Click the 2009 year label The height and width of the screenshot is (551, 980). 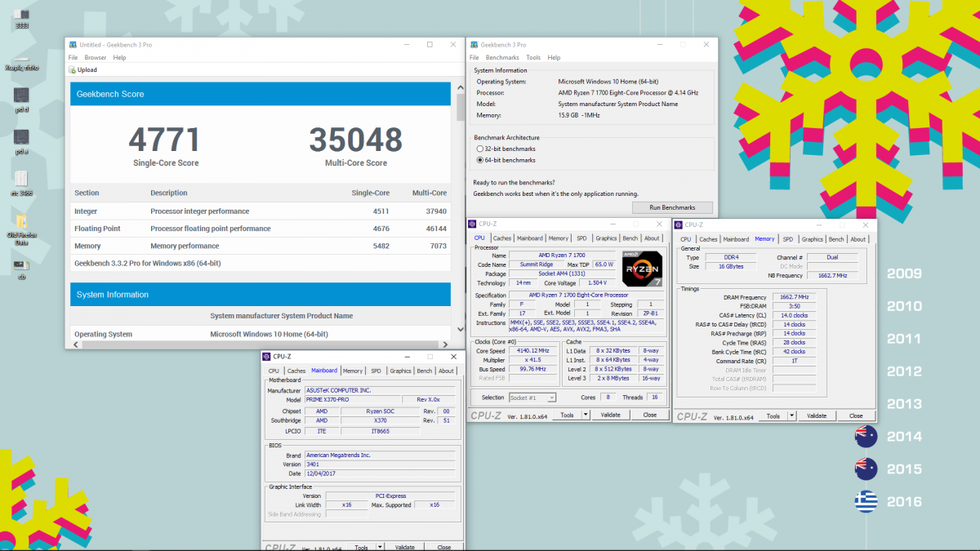click(904, 273)
